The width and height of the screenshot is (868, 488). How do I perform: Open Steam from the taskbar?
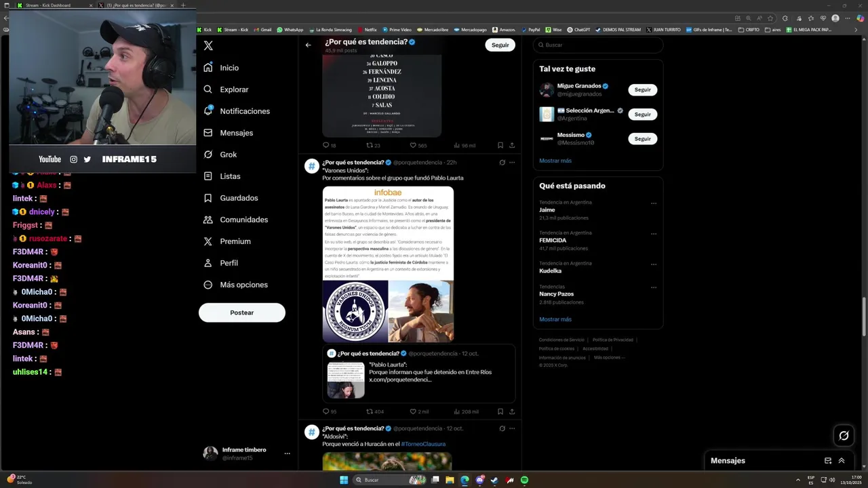point(494,480)
